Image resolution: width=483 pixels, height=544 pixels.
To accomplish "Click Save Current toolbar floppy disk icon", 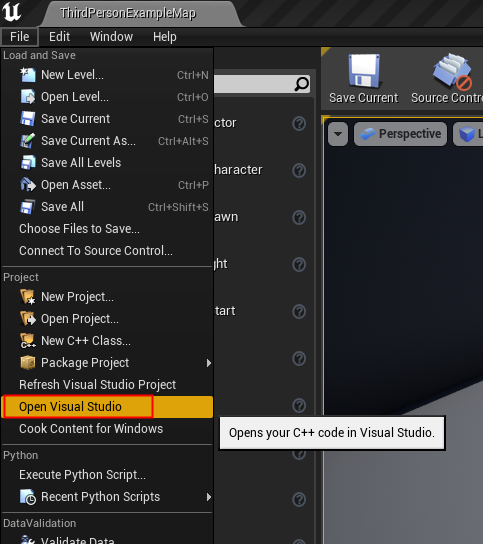I will [x=364, y=71].
